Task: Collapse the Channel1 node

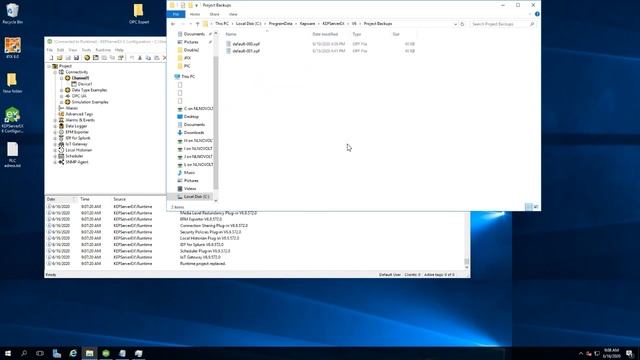Action: tap(62, 78)
